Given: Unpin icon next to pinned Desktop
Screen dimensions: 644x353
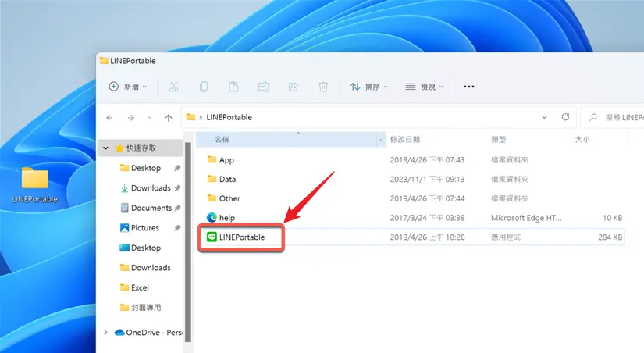Looking at the screenshot, I should [x=177, y=168].
